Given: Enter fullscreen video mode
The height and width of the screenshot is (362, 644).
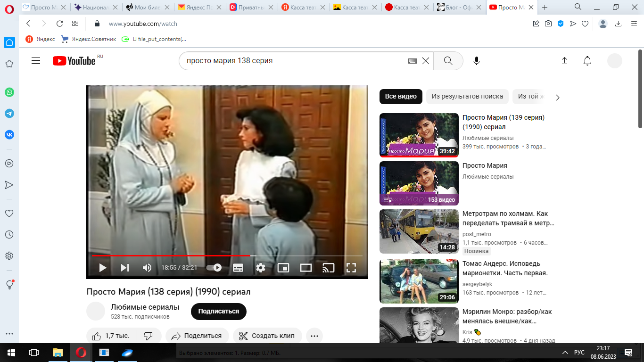Looking at the screenshot, I should tap(351, 268).
